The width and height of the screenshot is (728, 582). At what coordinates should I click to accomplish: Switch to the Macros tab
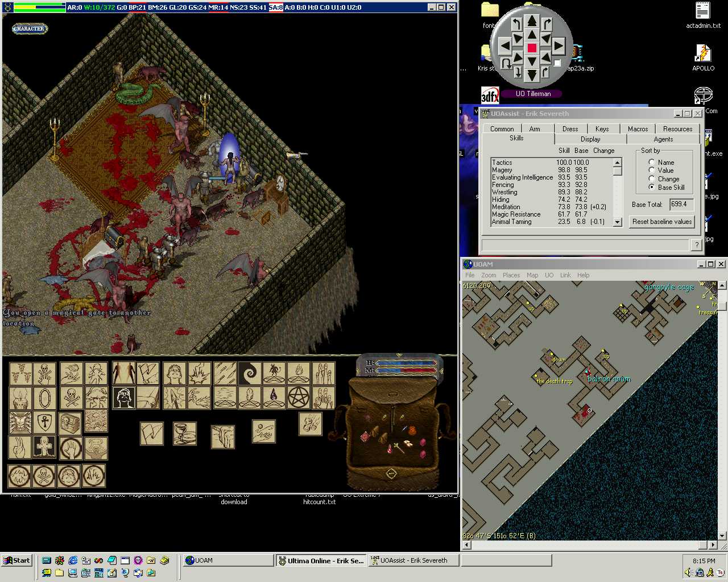tap(638, 129)
